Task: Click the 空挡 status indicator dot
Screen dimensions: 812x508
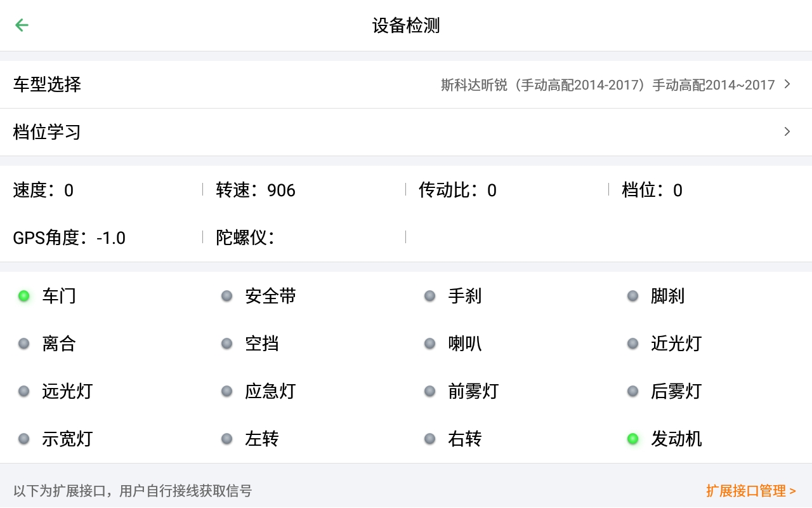Action: tap(227, 344)
